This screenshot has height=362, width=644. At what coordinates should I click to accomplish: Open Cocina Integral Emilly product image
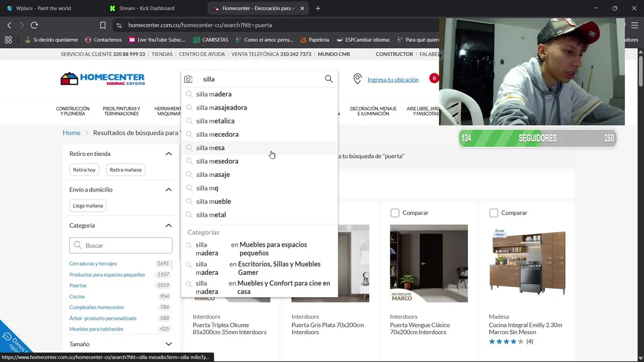[x=528, y=263]
